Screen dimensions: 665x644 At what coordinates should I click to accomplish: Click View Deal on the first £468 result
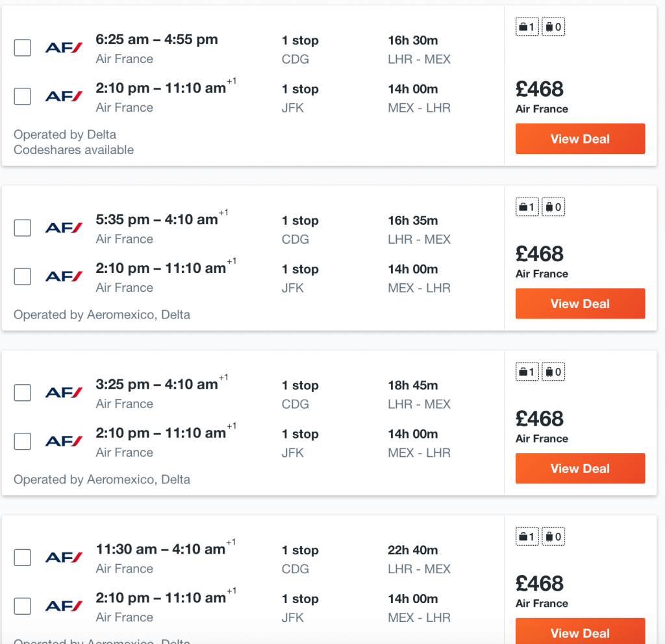[580, 139]
